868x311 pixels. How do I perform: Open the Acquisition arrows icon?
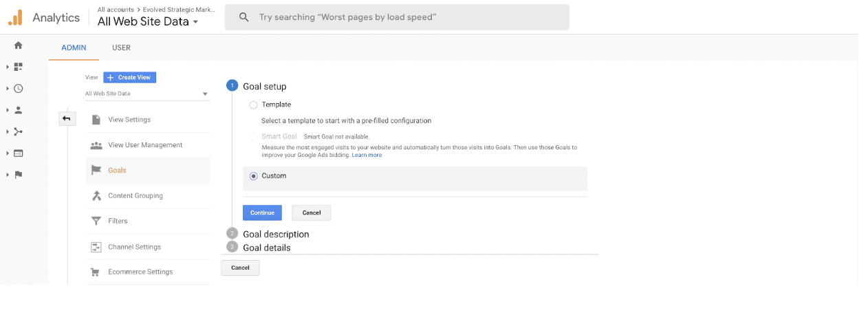pos(19,131)
